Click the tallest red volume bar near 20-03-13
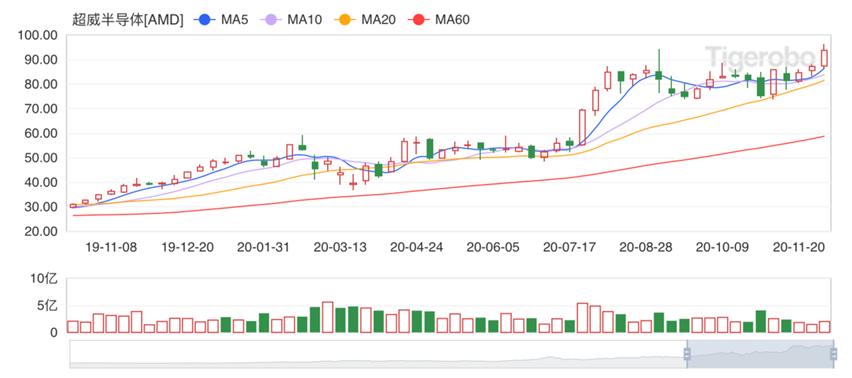This screenshot has height=378, width=852. point(328,317)
